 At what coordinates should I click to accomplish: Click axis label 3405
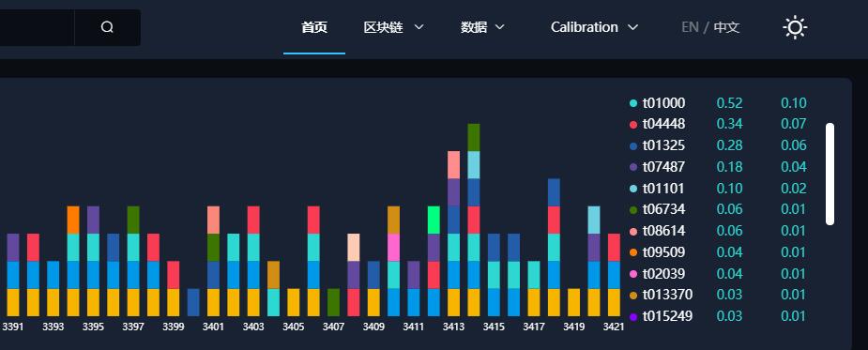[294, 327]
